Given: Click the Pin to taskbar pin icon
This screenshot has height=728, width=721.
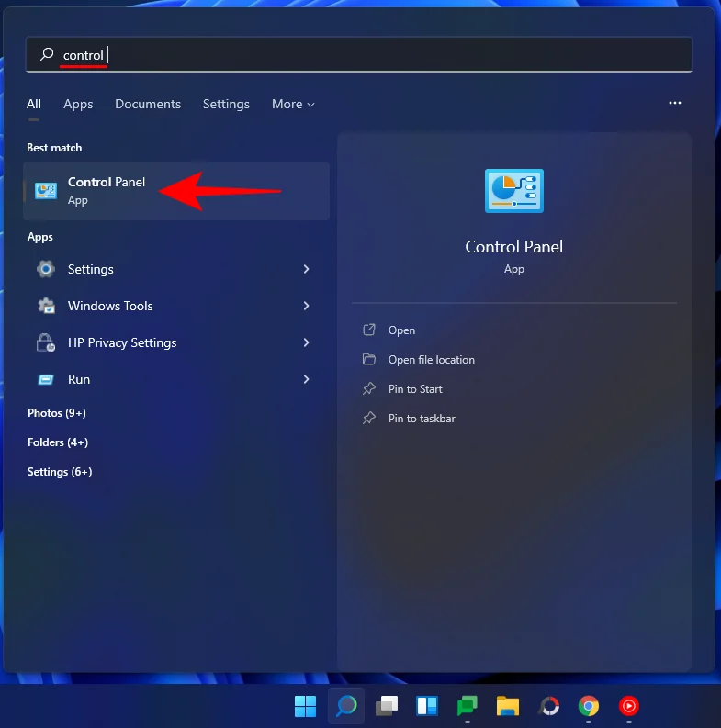Looking at the screenshot, I should point(369,418).
